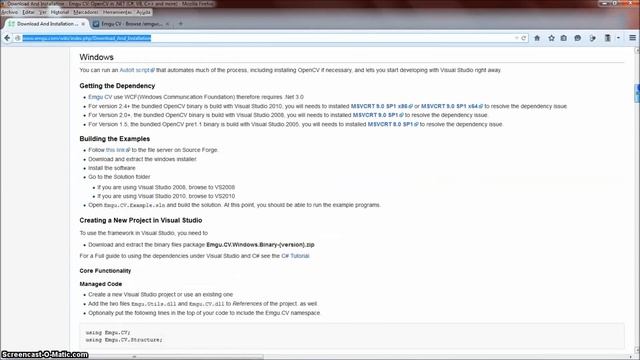
Task: Show bookmarks list icon
Action: tap(564, 38)
